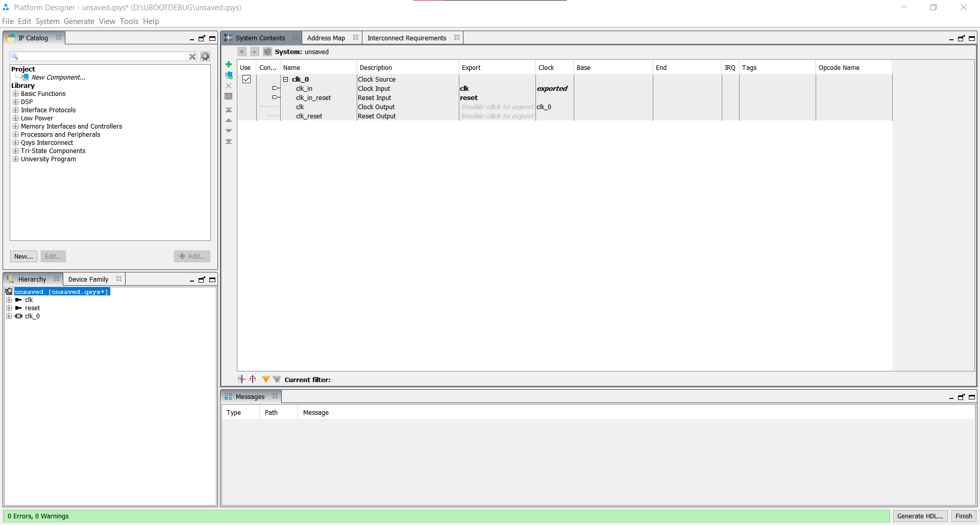The height and width of the screenshot is (525, 980).
Task: Click the New Component icon under Project
Action: (26, 77)
